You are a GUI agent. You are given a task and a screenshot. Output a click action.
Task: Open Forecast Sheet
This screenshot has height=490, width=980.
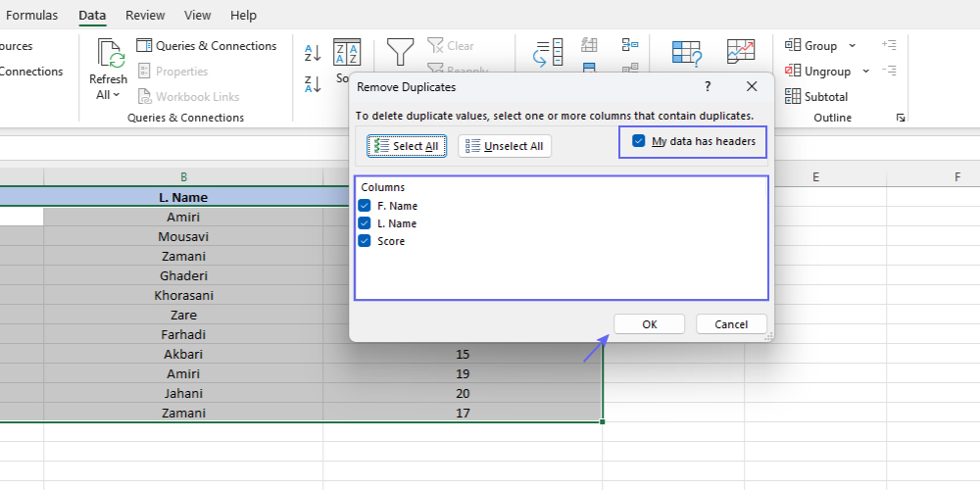741,53
